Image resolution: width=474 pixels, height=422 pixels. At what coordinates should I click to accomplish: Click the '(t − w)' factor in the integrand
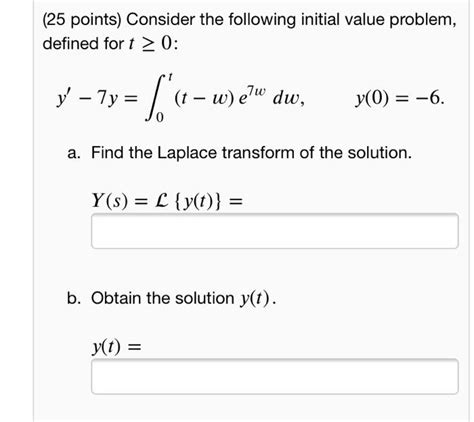click(x=205, y=99)
